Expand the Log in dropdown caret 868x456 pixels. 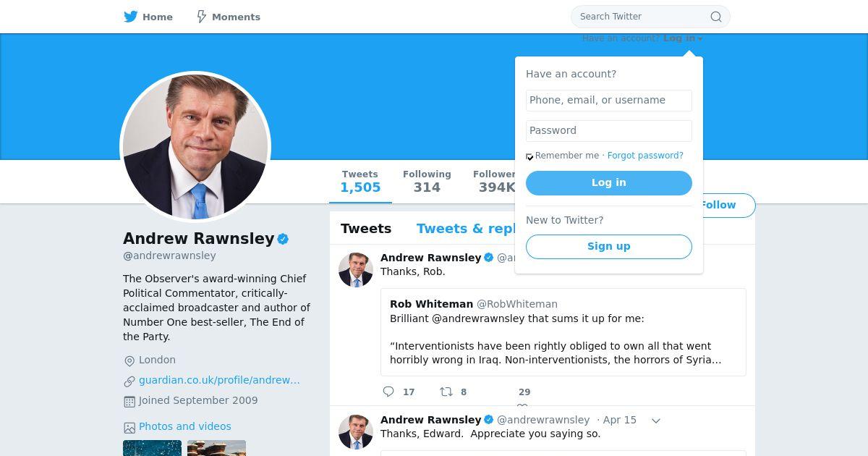[700, 39]
